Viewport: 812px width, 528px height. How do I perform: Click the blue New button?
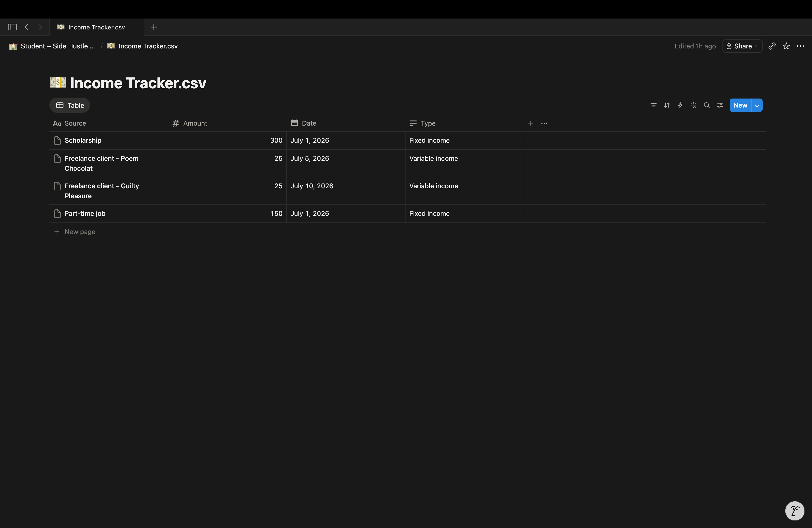pos(740,105)
